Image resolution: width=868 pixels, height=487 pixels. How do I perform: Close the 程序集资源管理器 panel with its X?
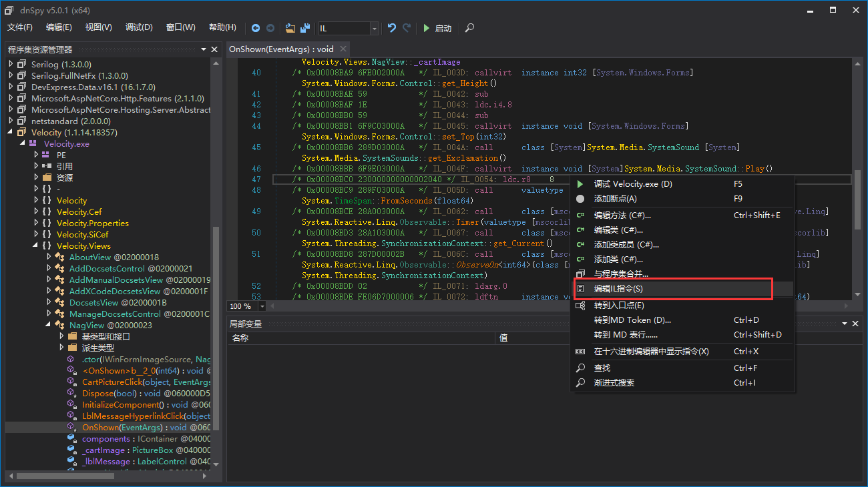(214, 49)
